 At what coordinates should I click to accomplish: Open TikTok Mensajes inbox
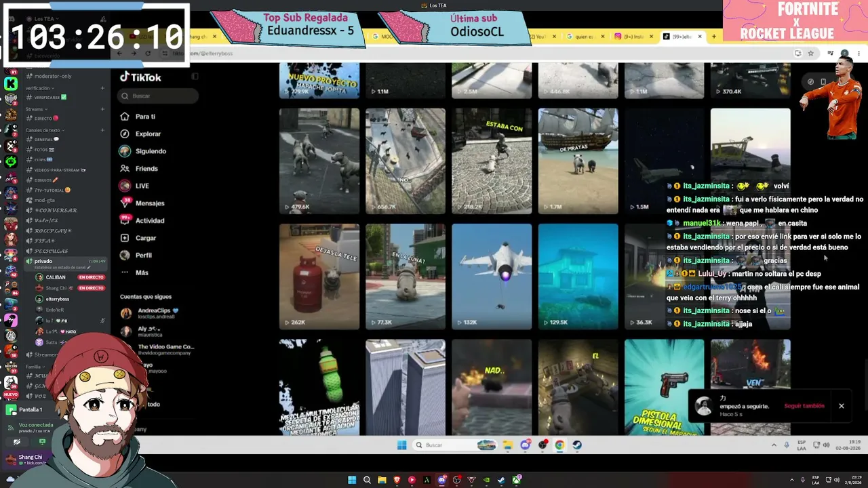point(142,203)
